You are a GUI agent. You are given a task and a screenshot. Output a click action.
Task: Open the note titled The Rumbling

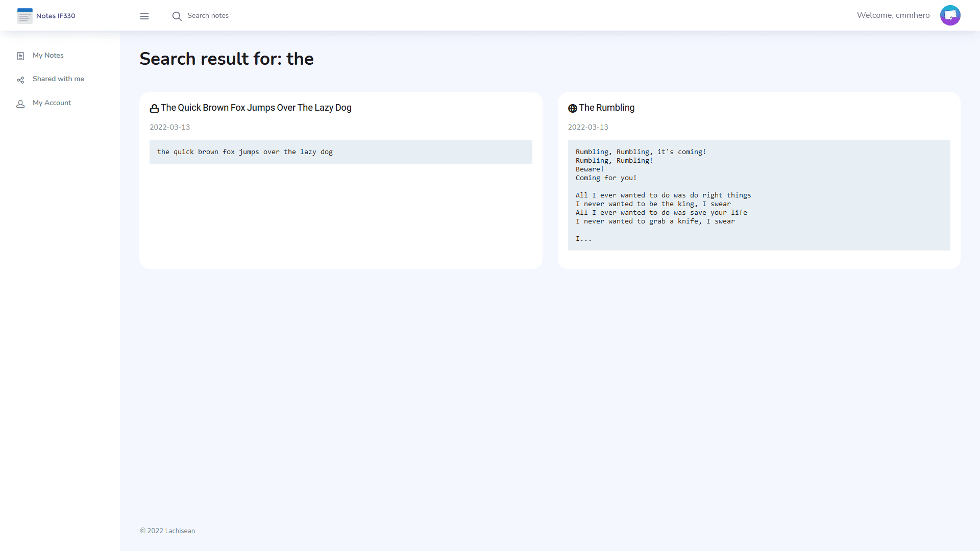606,108
